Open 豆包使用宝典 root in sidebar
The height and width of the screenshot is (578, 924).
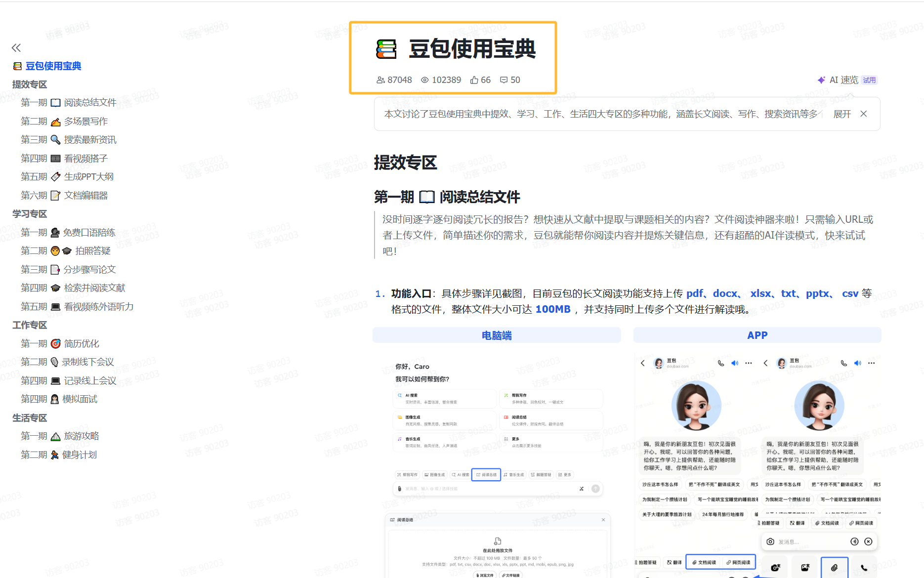[x=53, y=66]
